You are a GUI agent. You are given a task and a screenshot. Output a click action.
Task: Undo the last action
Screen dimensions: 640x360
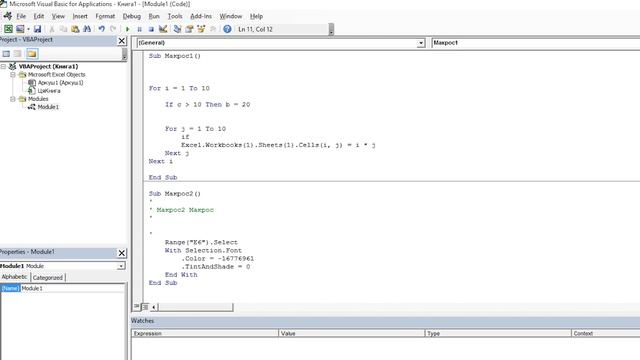(101, 29)
